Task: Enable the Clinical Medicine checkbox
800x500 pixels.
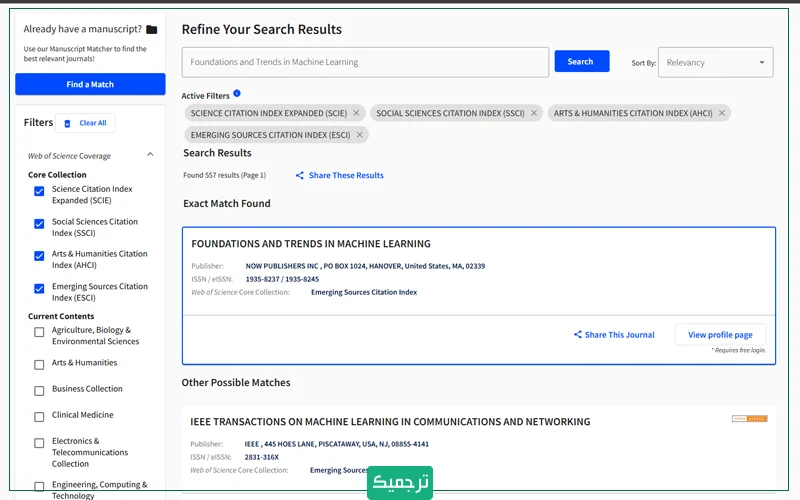Action: point(39,416)
